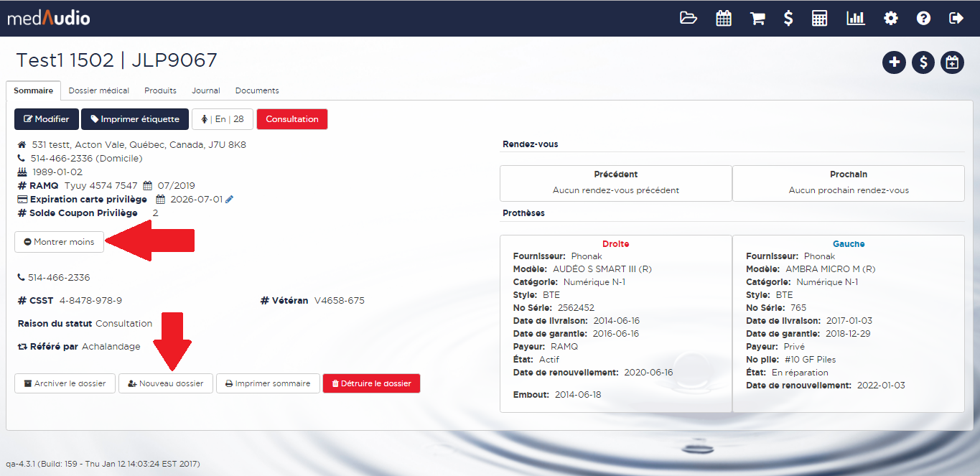Open the calculator icon in navbar
Viewport: 980px width, 476px height.
(820, 19)
